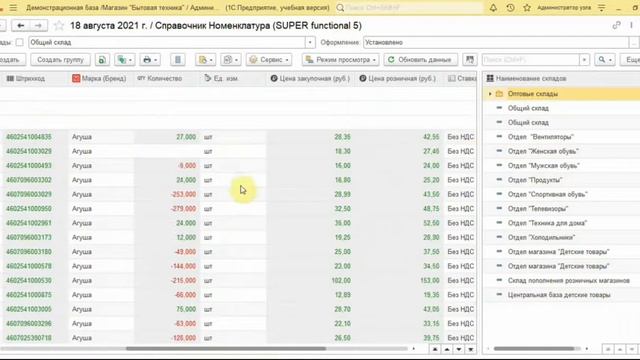The width and height of the screenshot is (640, 360).
Task: Click the warehouse panel horizontal scrollbar
Action: tap(534, 349)
